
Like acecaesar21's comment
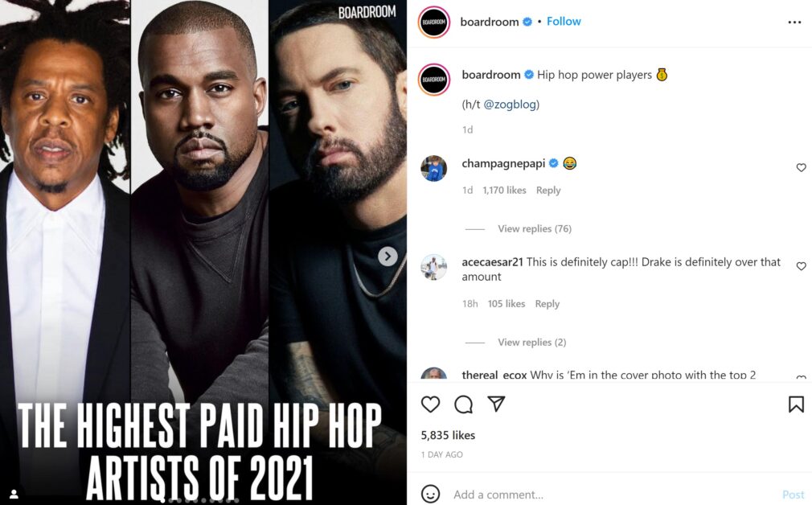[801, 265]
